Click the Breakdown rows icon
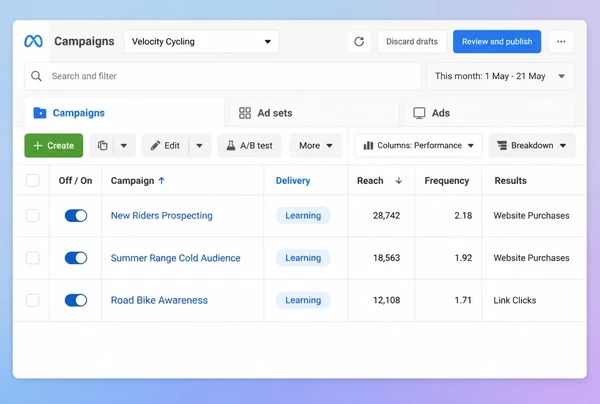The width and height of the screenshot is (600, 404). 502,145
